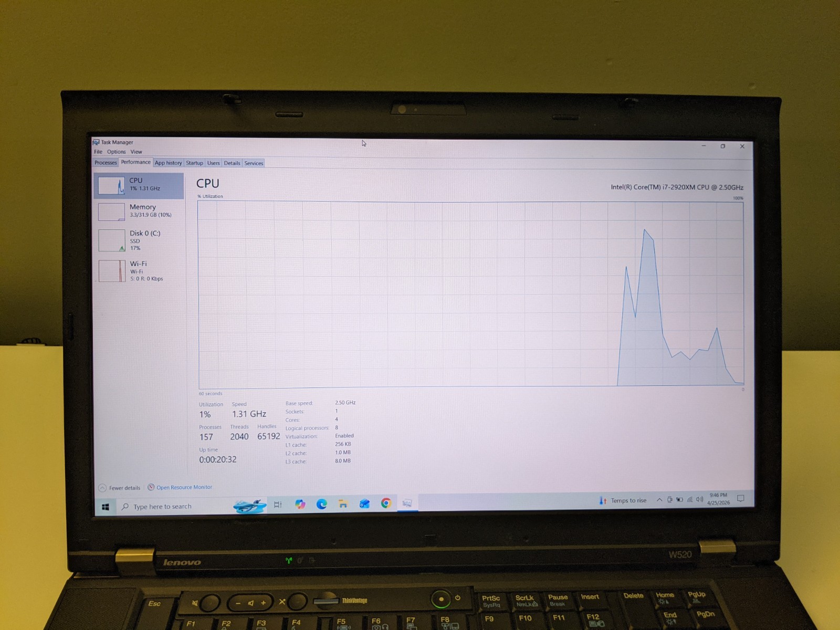Maximize the Task Manager window

point(723,146)
